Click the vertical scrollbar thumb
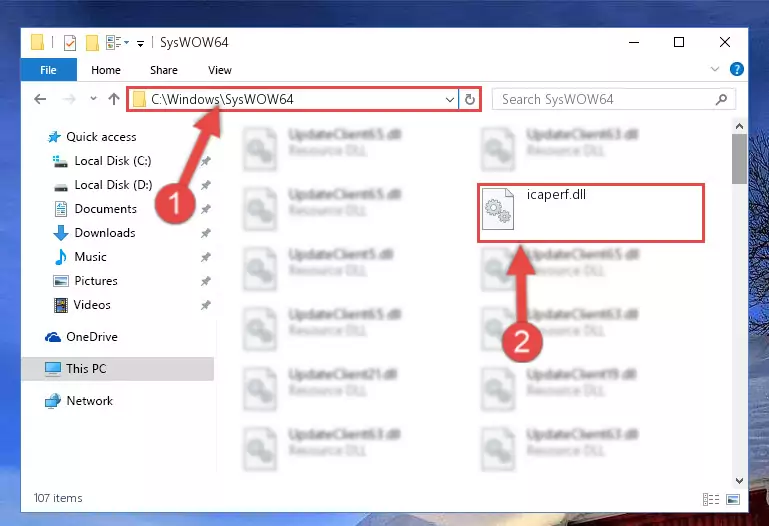This screenshot has width=769, height=526. (x=739, y=159)
